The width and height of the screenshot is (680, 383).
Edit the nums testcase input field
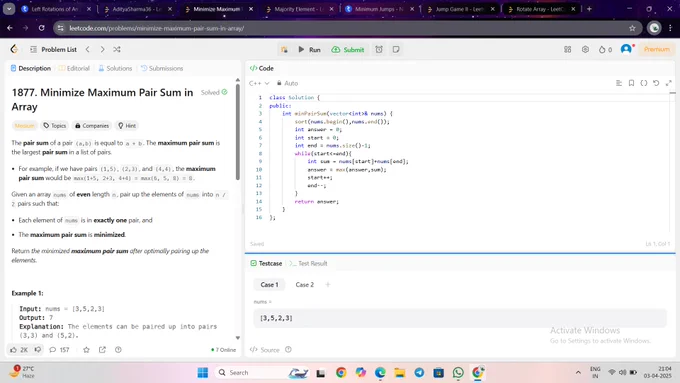(x=460, y=318)
